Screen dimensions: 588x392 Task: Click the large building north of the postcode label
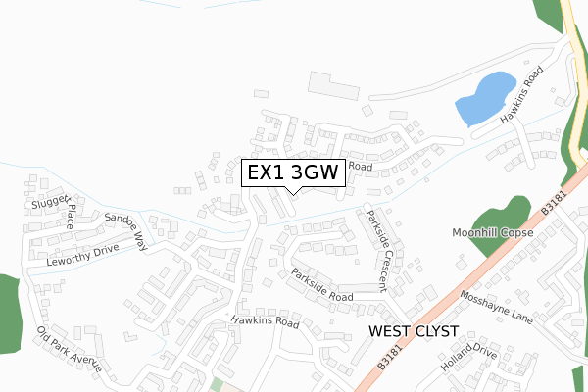[x=333, y=86]
